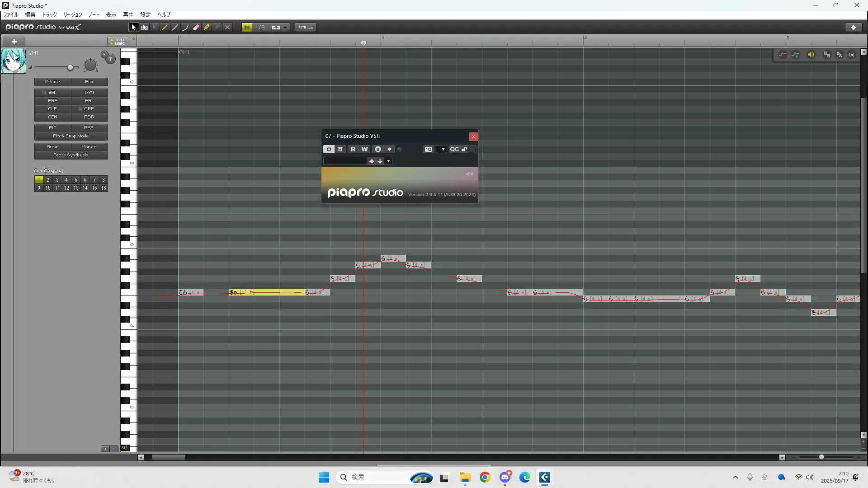Collapse the track panel with double-chevron
This screenshot has width=868, height=488.
(134, 40)
